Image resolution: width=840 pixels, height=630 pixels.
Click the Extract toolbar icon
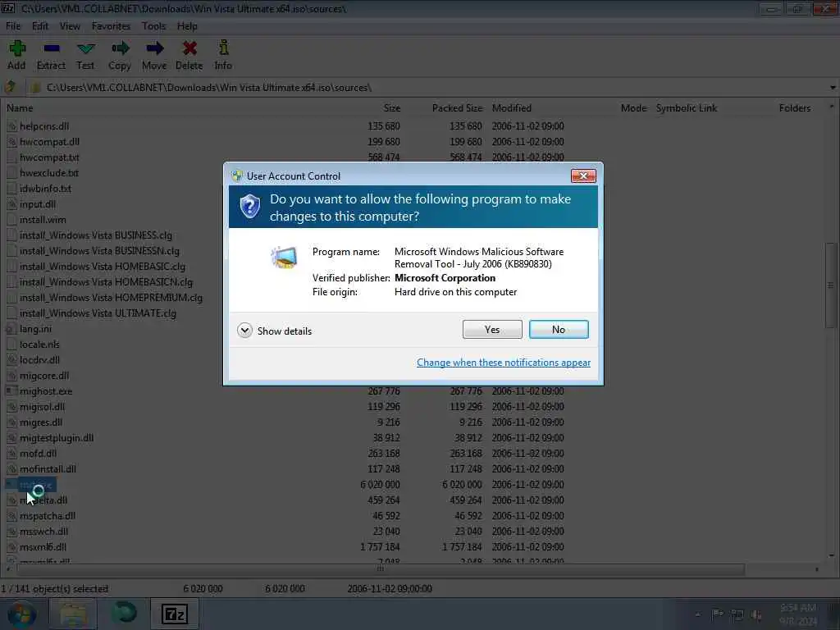(x=51, y=55)
